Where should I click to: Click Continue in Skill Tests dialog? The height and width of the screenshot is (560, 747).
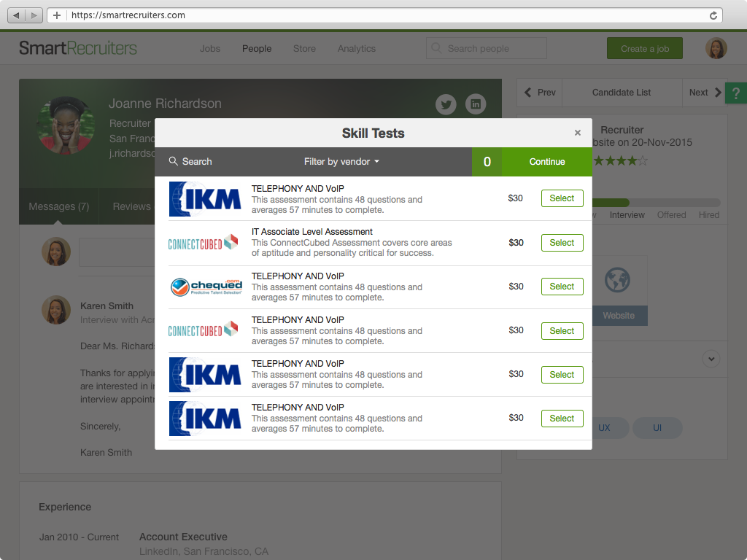[x=547, y=162]
